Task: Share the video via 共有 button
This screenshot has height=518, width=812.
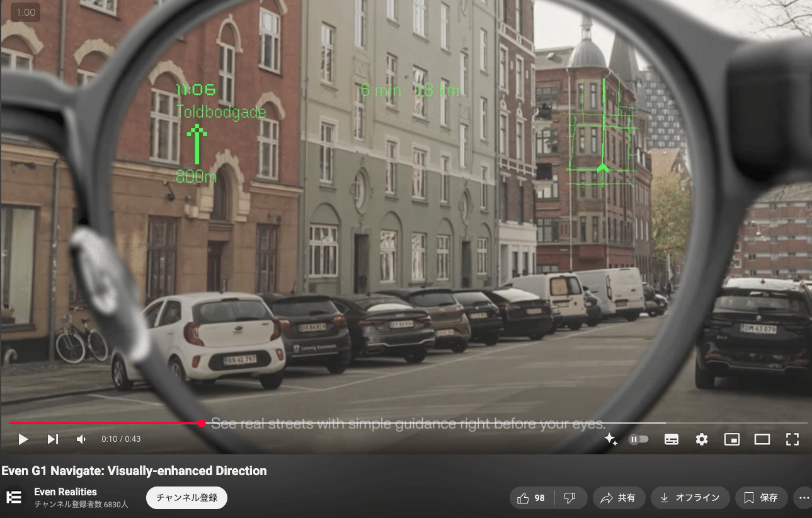Action: (x=619, y=498)
